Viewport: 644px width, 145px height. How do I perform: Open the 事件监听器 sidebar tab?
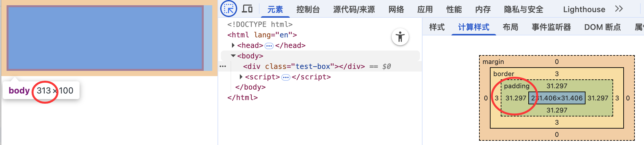551,27
